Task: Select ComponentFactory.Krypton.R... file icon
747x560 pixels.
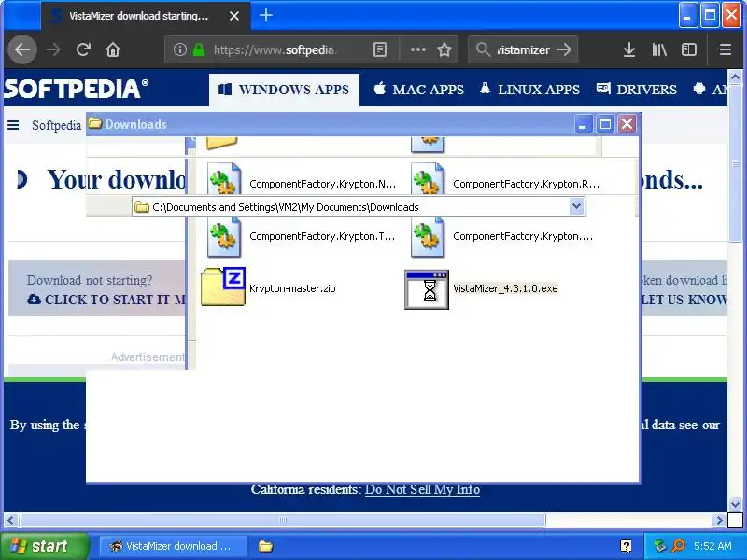Action: pyautogui.click(x=428, y=178)
